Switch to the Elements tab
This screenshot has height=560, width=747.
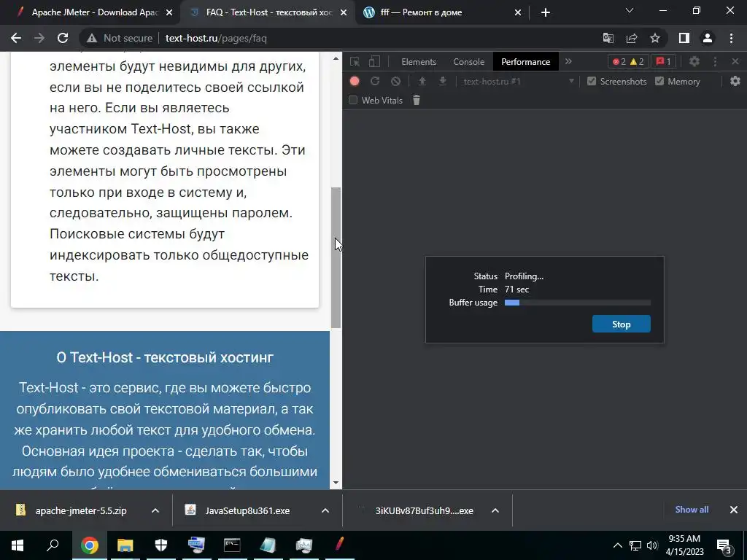click(419, 62)
